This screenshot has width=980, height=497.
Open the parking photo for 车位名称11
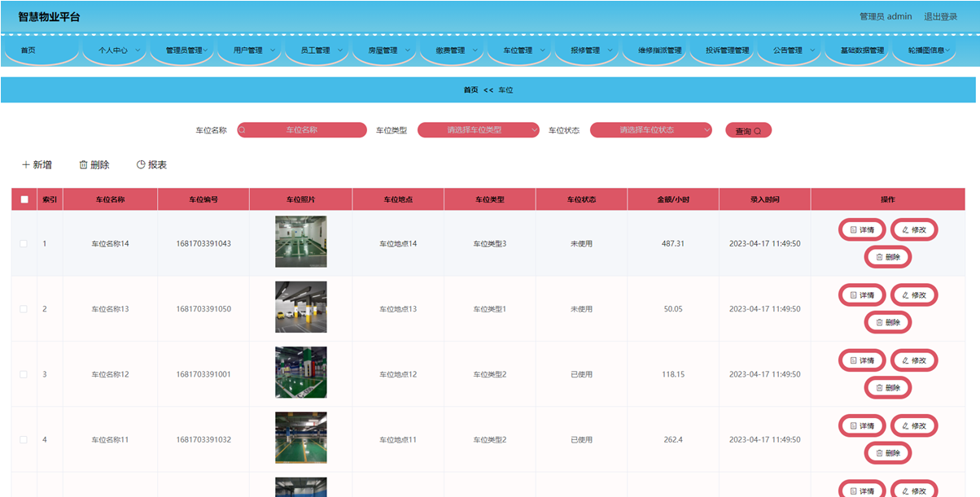coord(301,438)
